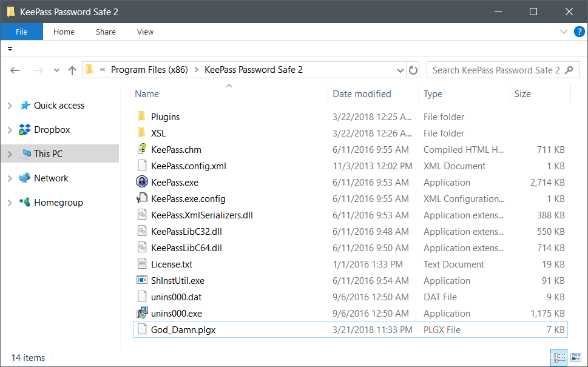Click the Refresh button in address bar
The width and height of the screenshot is (588, 367).
413,70
